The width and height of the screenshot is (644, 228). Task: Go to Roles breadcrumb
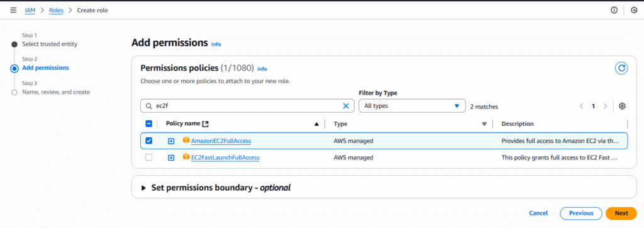tap(56, 10)
